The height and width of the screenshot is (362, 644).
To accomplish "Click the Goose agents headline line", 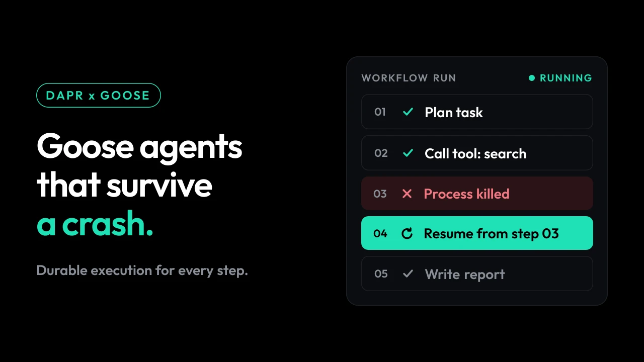I will (x=139, y=147).
